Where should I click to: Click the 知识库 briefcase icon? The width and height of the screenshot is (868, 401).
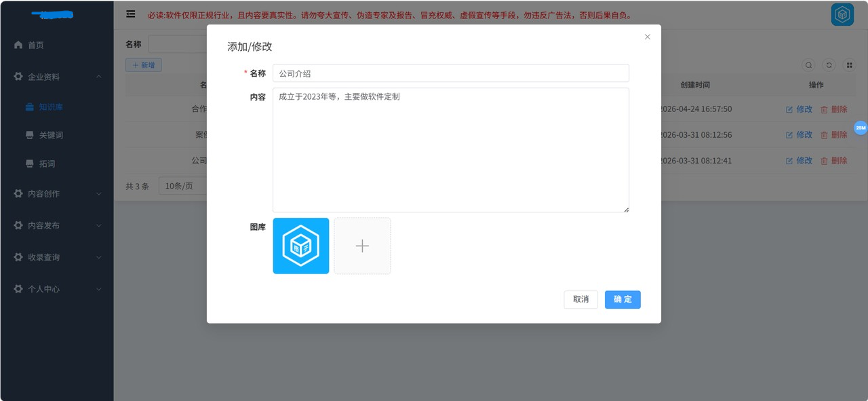point(30,107)
